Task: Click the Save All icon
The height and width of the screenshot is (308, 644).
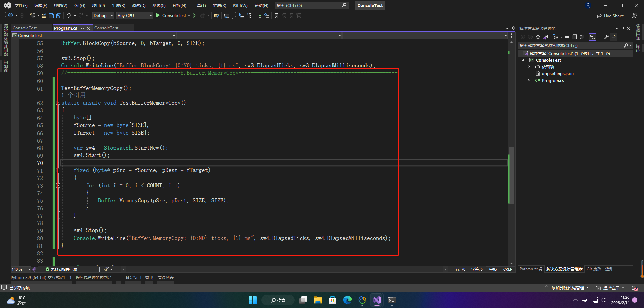Action: click(x=59, y=16)
